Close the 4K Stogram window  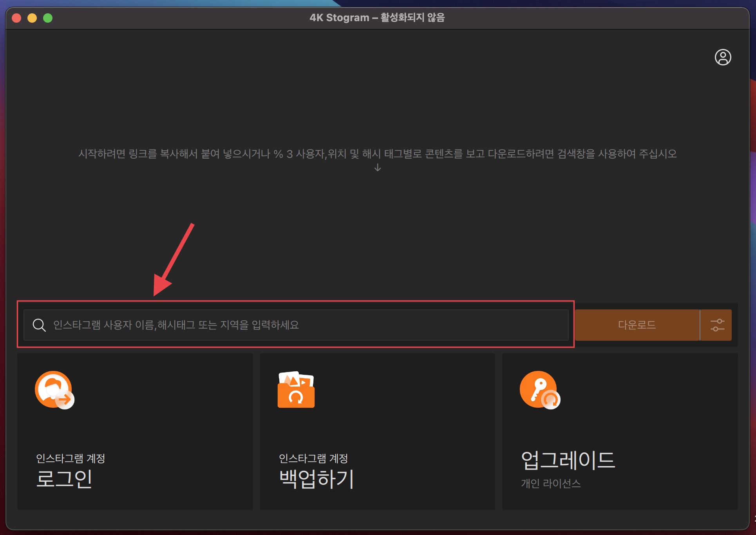point(16,18)
